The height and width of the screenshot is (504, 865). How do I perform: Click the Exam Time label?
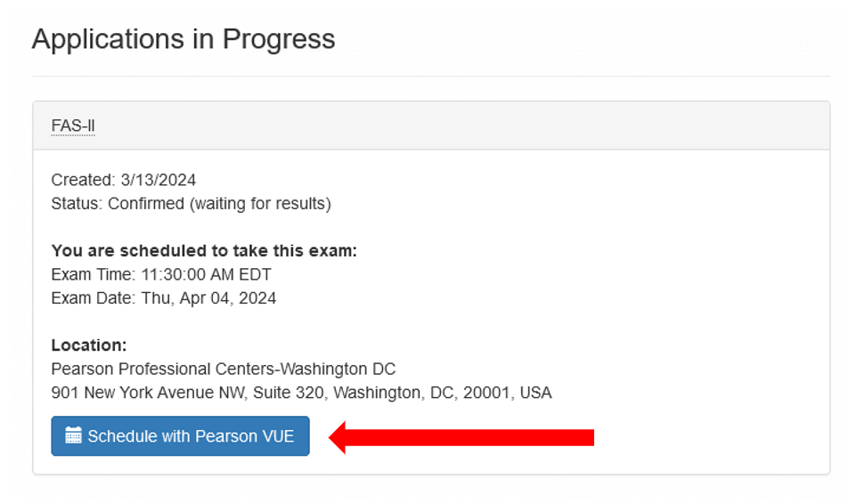point(94,274)
